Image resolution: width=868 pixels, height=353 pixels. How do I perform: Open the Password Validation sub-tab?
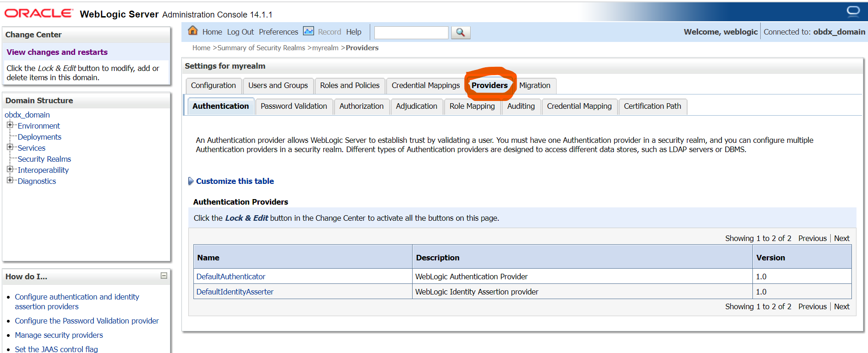tap(294, 106)
